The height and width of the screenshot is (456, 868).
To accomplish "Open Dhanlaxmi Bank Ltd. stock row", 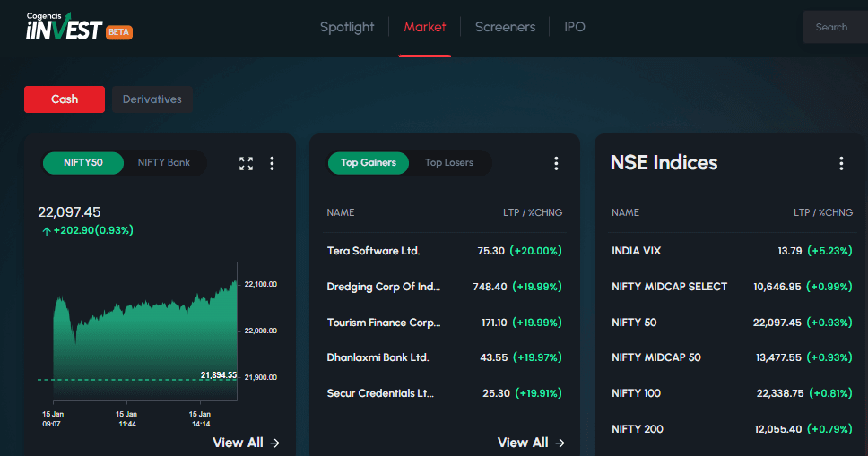I will (445, 357).
